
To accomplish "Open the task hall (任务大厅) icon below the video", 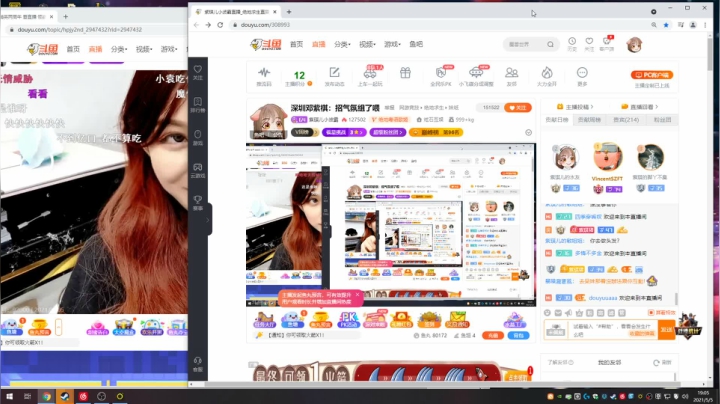I will tap(264, 320).
